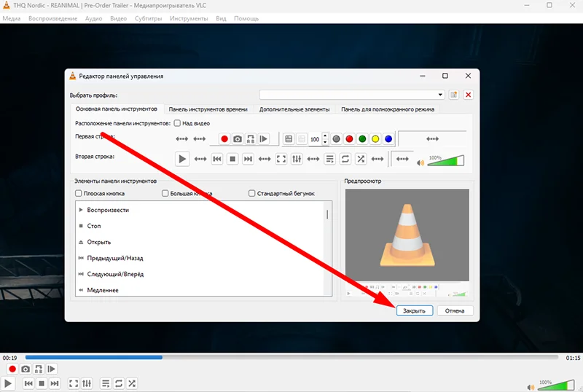The width and height of the screenshot is (583, 392).
Task: Click the new profile icon beside profile dropdown
Action: pos(454,95)
